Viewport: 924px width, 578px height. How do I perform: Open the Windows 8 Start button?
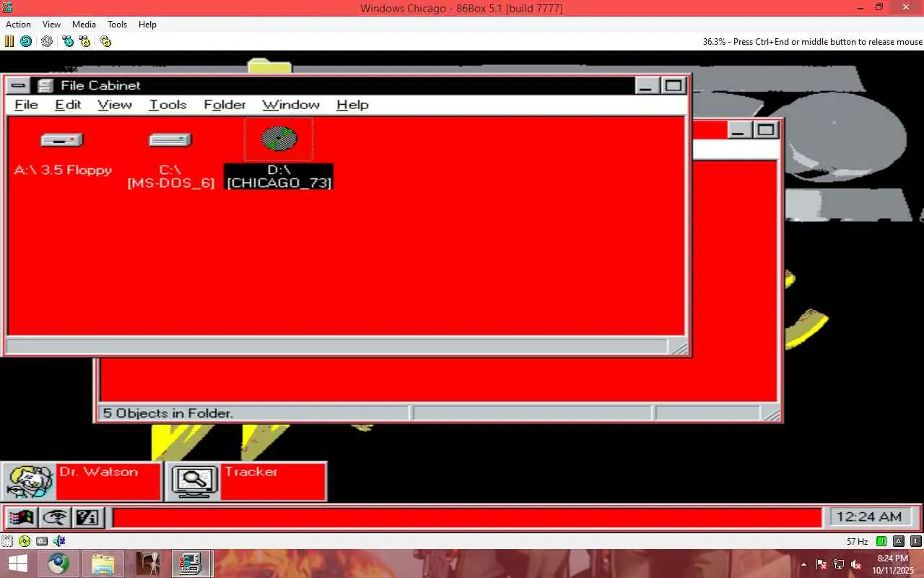18,564
